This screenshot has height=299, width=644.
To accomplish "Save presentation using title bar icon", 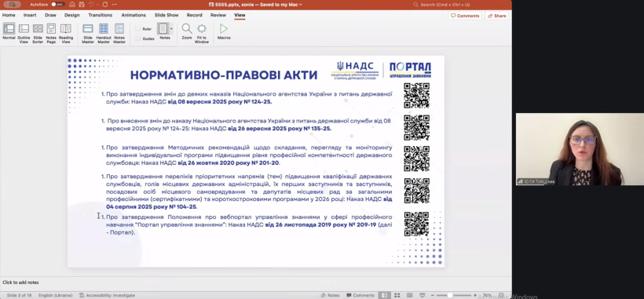I will (82, 5).
